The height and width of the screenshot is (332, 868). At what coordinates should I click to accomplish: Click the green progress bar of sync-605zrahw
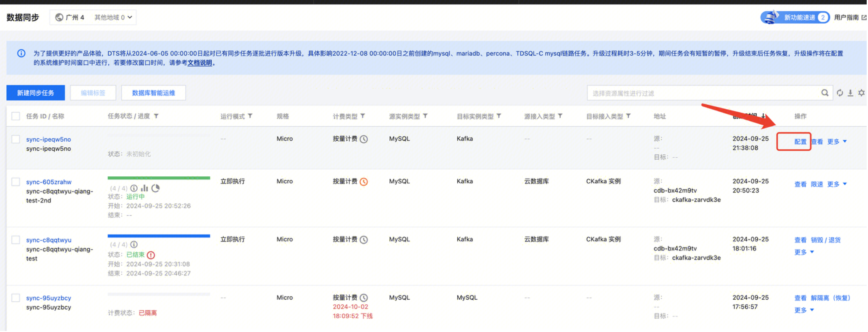pyautogui.click(x=159, y=178)
